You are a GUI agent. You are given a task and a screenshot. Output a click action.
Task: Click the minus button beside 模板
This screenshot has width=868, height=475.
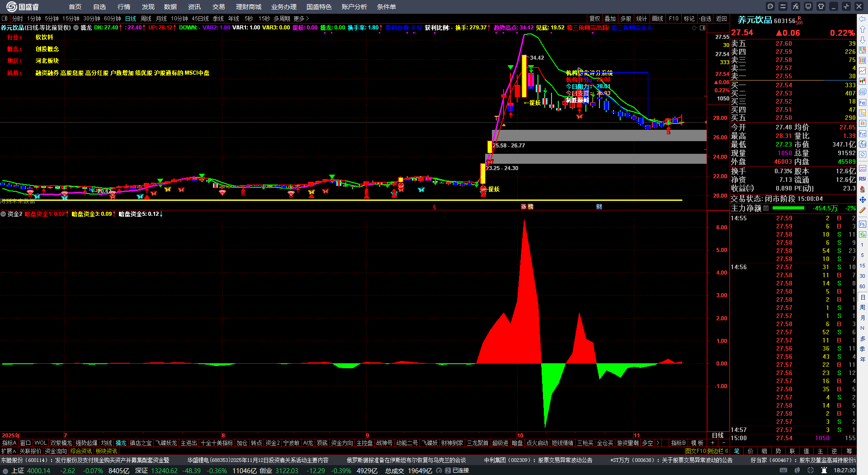tap(723, 443)
